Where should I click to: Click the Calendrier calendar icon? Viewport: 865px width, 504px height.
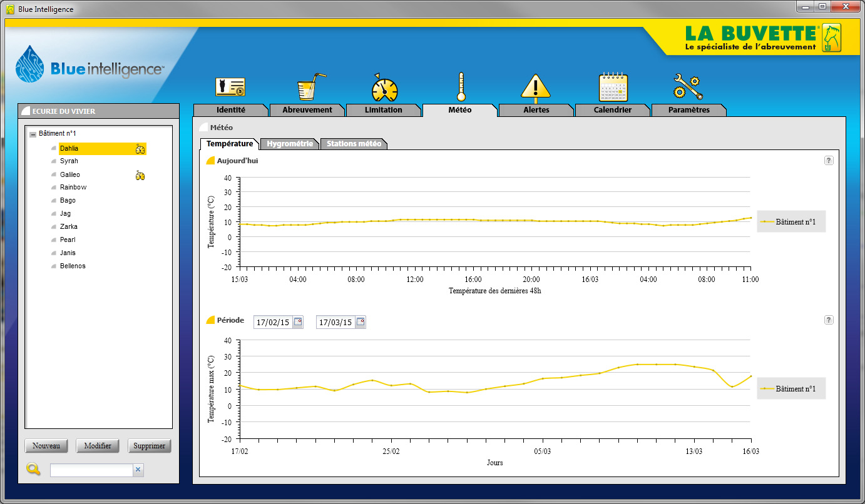(x=613, y=87)
